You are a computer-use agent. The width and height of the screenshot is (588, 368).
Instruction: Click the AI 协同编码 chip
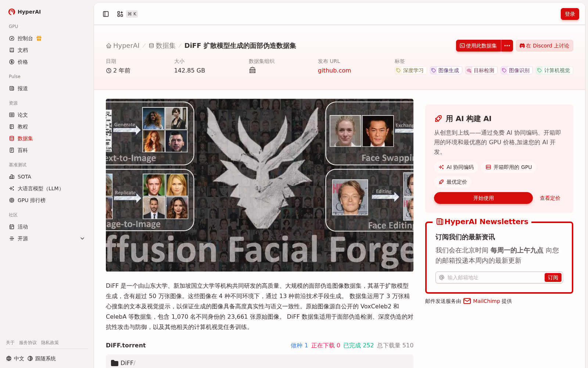(x=456, y=167)
